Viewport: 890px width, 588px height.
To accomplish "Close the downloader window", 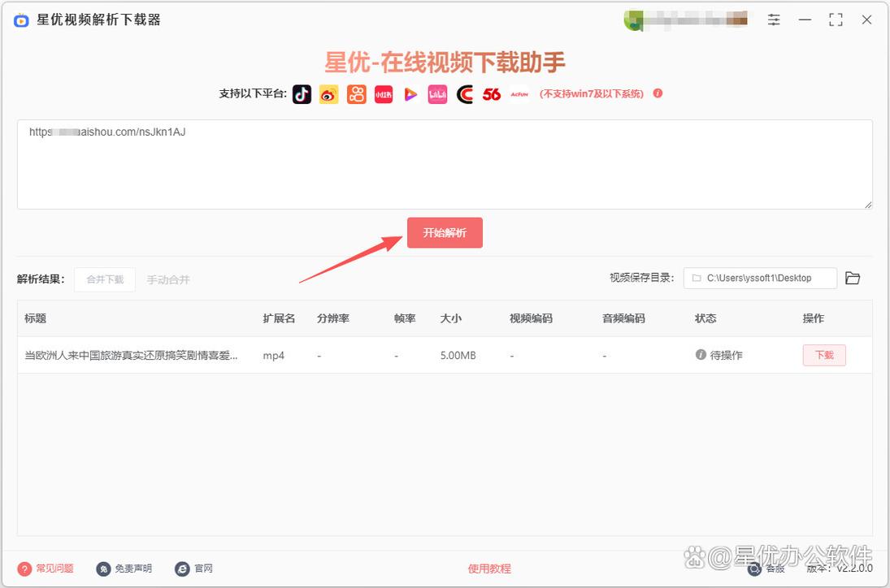I will click(866, 19).
